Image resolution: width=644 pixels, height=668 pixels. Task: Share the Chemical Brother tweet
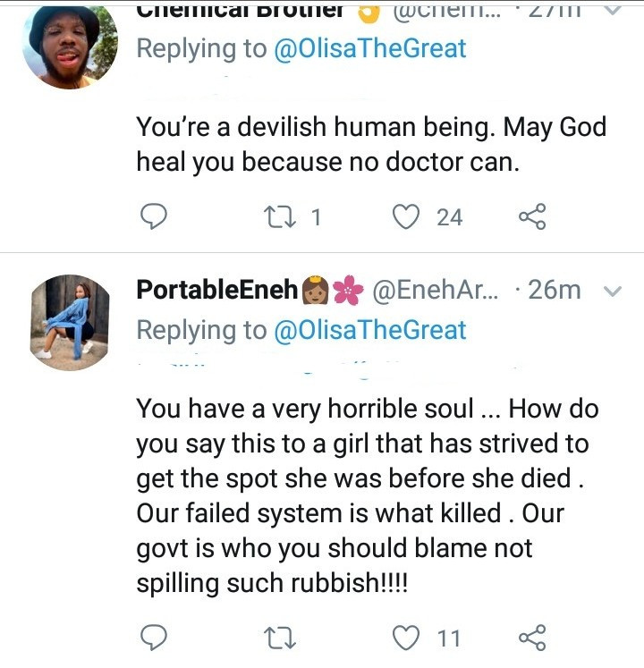coord(532,216)
